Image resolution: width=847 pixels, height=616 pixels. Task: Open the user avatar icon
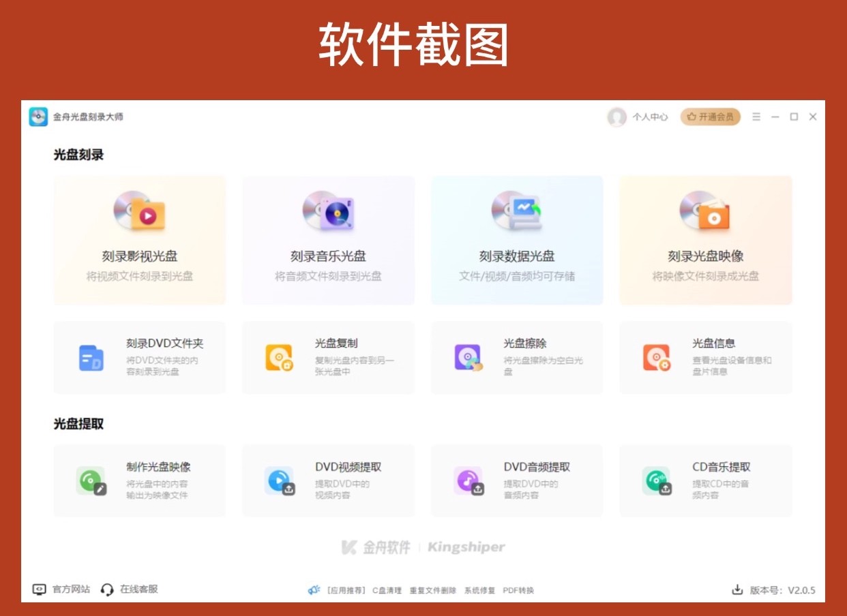click(616, 117)
